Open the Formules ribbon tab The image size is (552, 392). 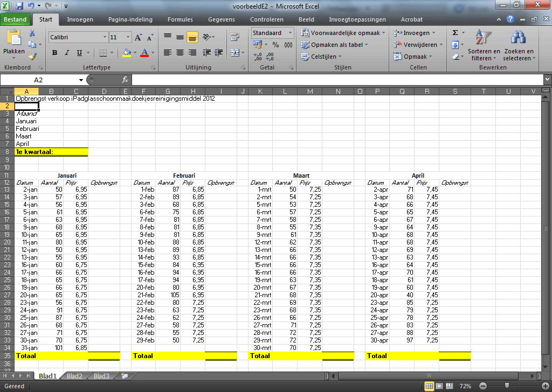(180, 19)
